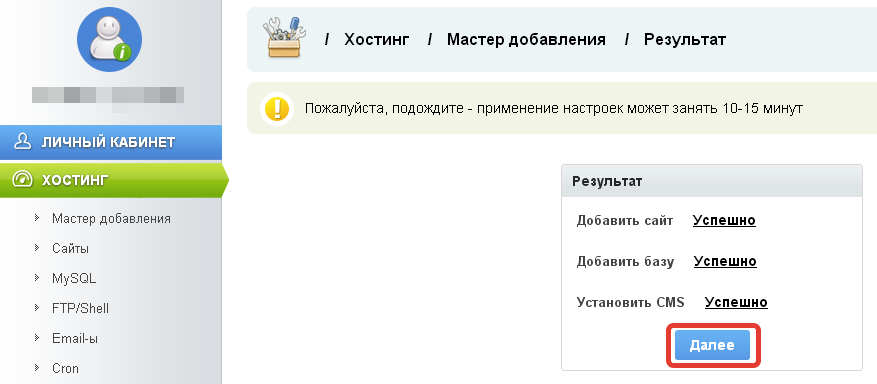Go to Сайты in the sidebar

click(x=70, y=248)
